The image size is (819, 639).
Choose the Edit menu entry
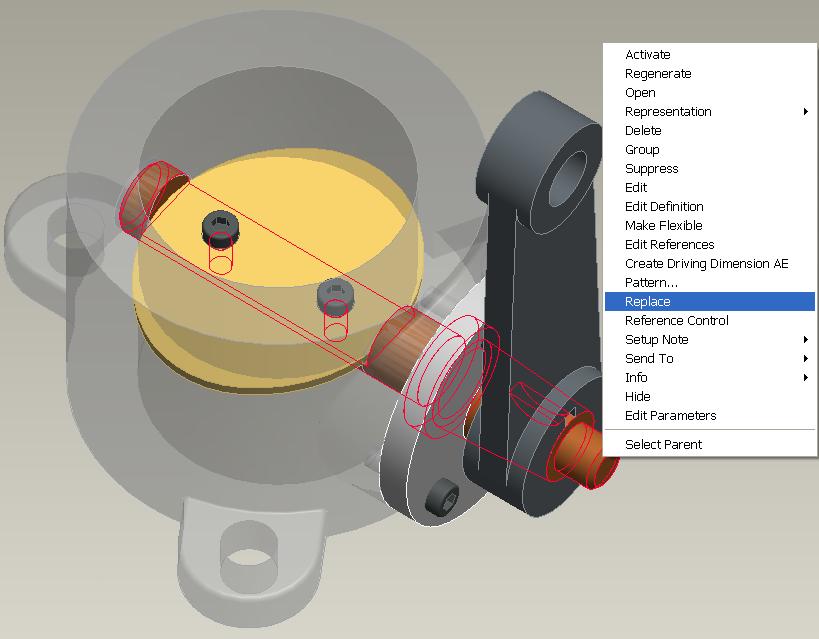point(709,188)
